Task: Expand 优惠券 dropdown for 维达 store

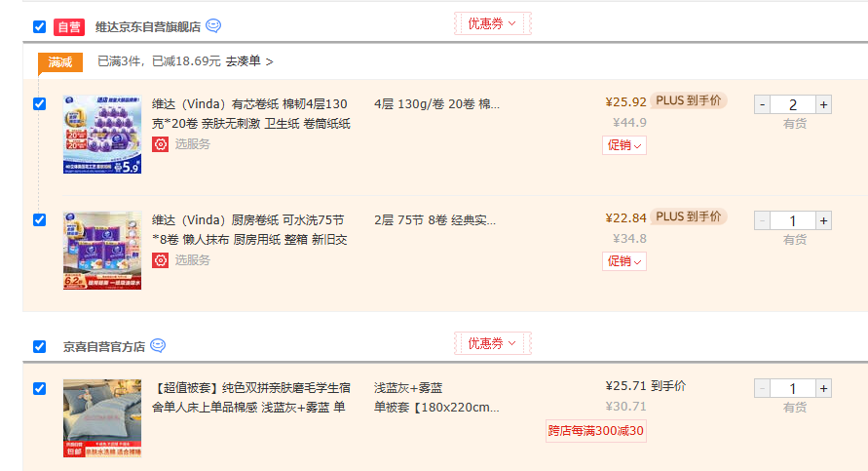Action: (x=492, y=23)
